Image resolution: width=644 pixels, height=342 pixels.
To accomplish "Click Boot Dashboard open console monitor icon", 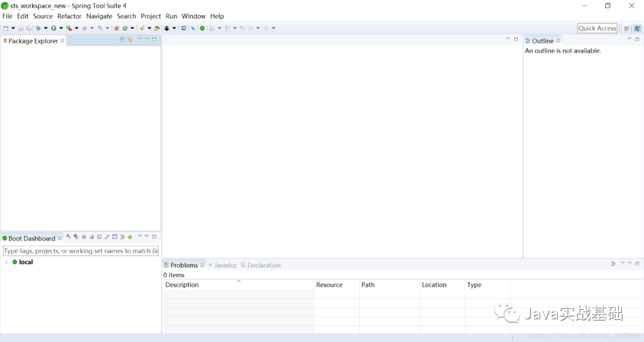I will click(100, 237).
